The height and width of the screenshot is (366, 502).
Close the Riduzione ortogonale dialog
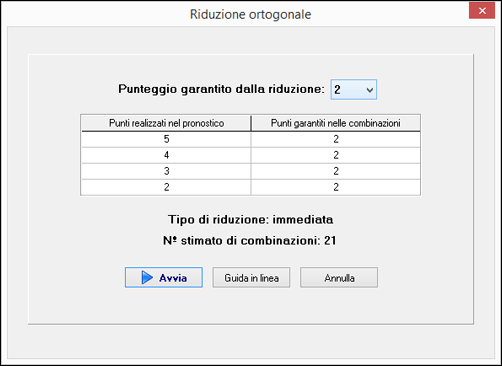[x=482, y=11]
